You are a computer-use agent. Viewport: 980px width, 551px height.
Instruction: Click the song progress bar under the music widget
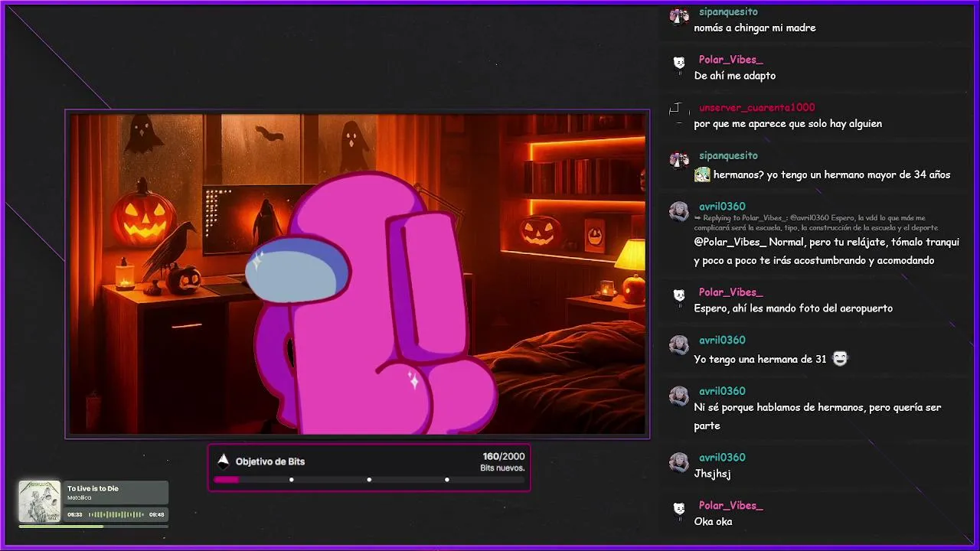pos(93,527)
